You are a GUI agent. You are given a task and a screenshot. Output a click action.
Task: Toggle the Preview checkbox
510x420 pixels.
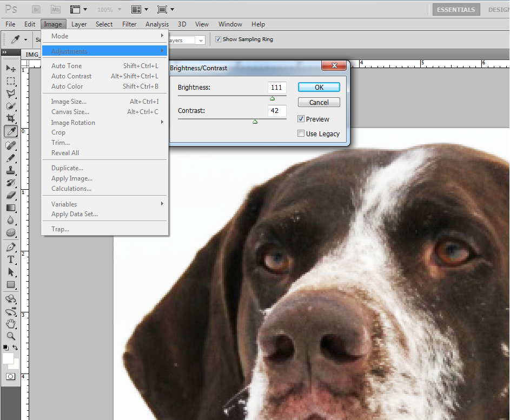tap(301, 119)
